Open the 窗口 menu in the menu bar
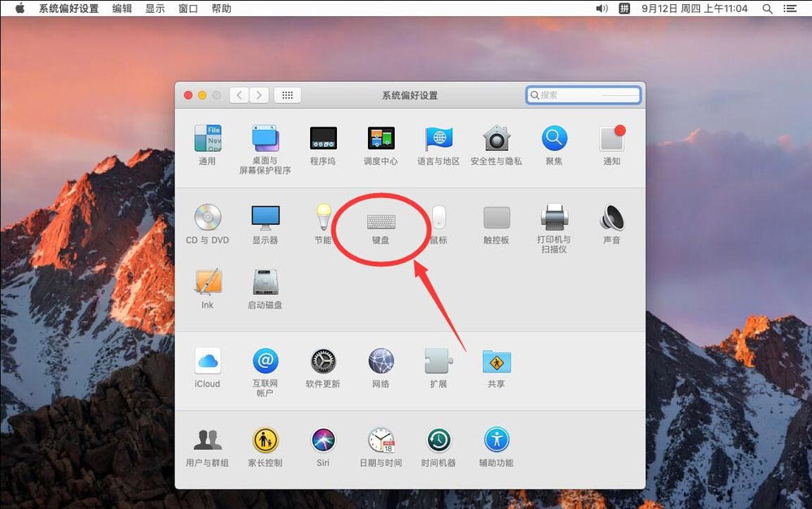Screen dimensions: 812x509 [187, 8]
